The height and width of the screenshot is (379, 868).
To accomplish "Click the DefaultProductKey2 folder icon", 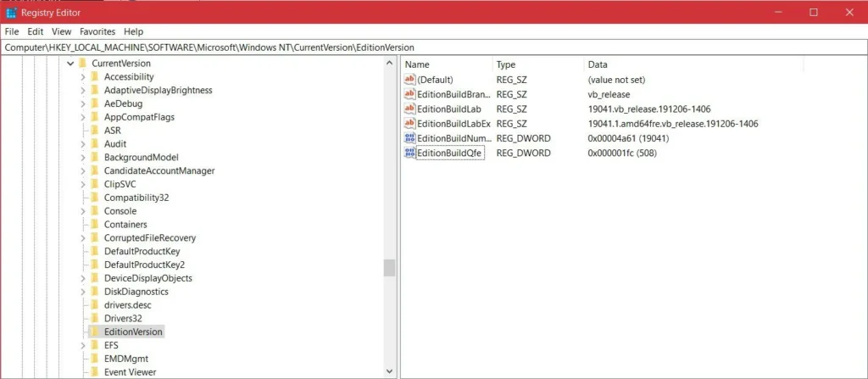I will (x=95, y=265).
